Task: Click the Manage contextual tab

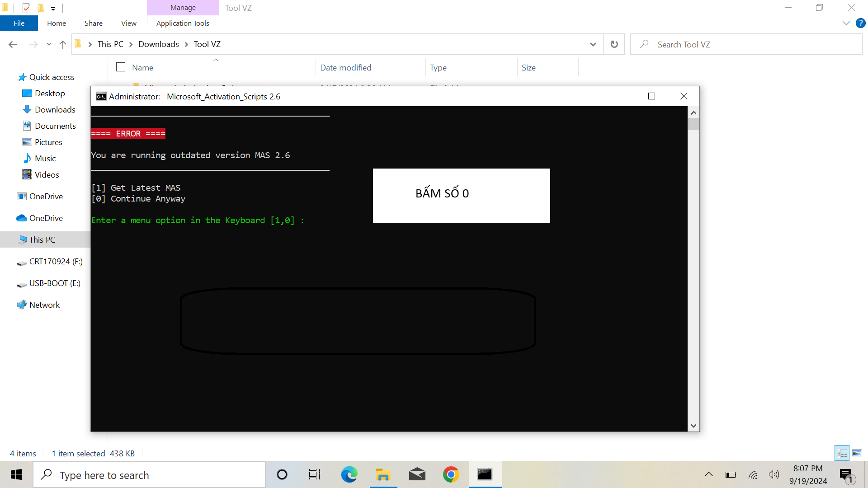Action: (x=183, y=8)
